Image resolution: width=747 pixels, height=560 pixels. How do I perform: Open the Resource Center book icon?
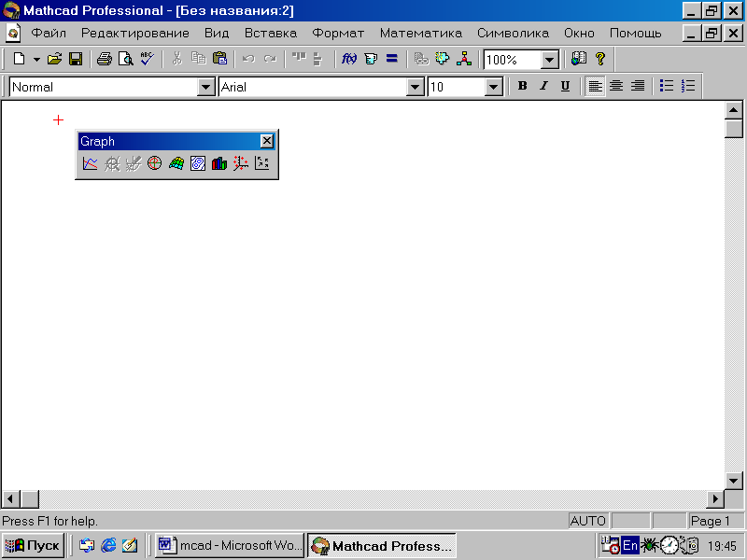pos(579,59)
